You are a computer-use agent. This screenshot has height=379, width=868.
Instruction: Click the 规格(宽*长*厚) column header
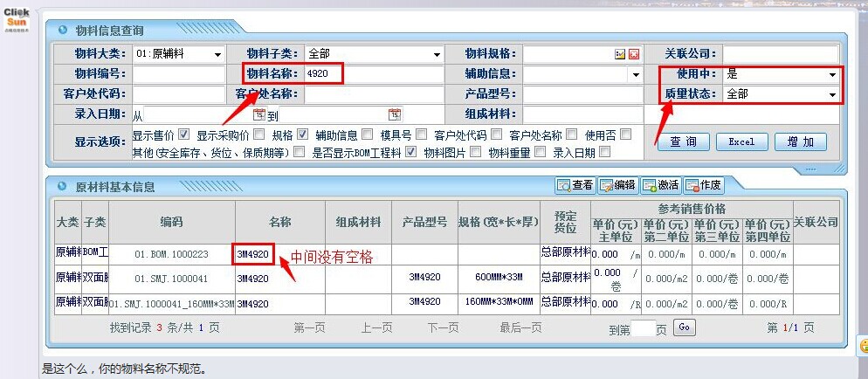point(499,223)
